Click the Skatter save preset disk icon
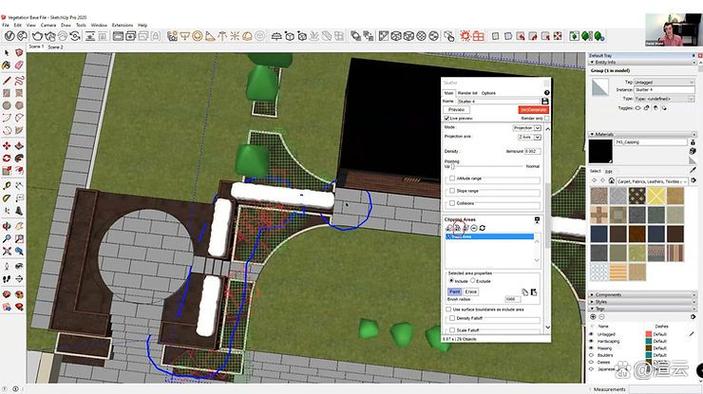The image size is (703, 394). 545,101
